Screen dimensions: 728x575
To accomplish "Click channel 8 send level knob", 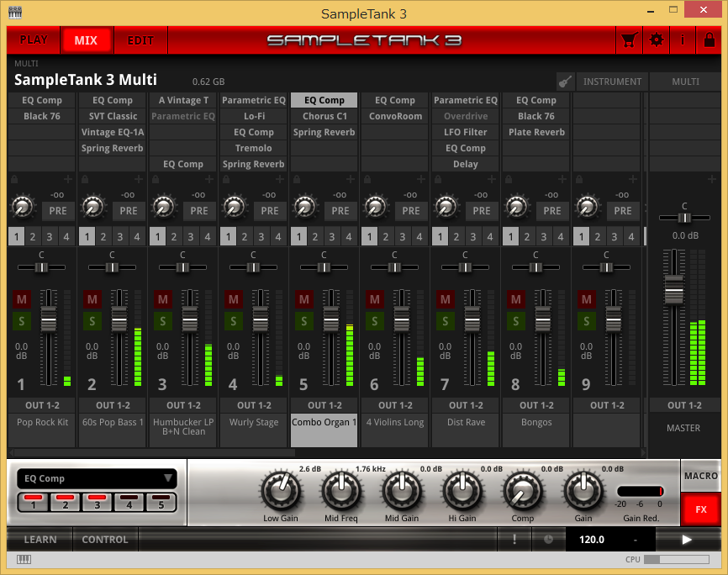I will point(517,207).
